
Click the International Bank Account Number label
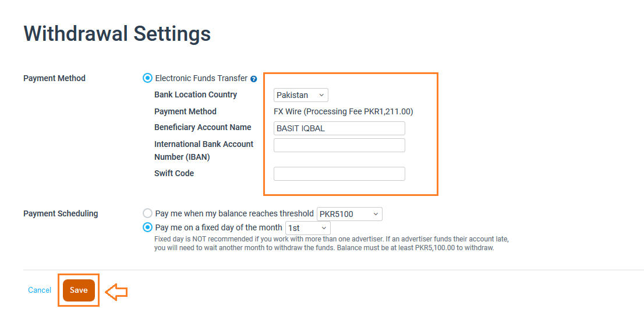click(204, 150)
